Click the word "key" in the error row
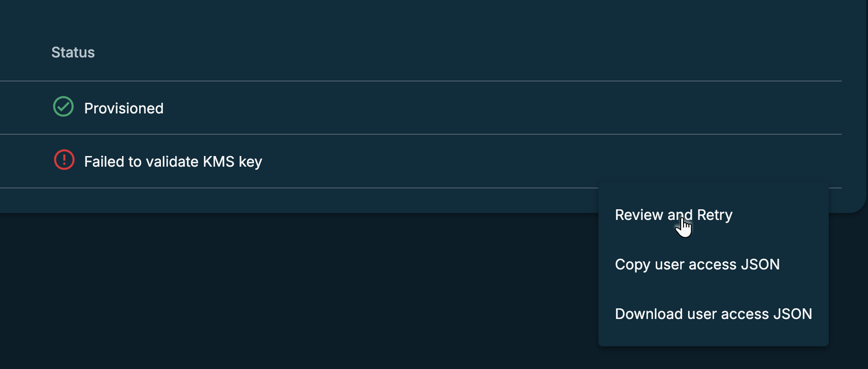The image size is (868, 369). (x=250, y=162)
